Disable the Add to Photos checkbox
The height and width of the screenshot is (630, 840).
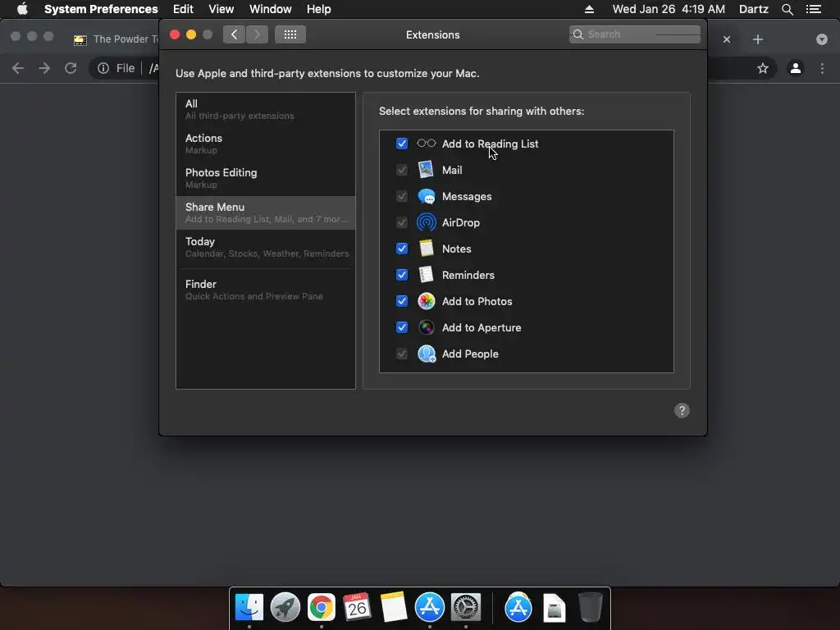point(402,301)
